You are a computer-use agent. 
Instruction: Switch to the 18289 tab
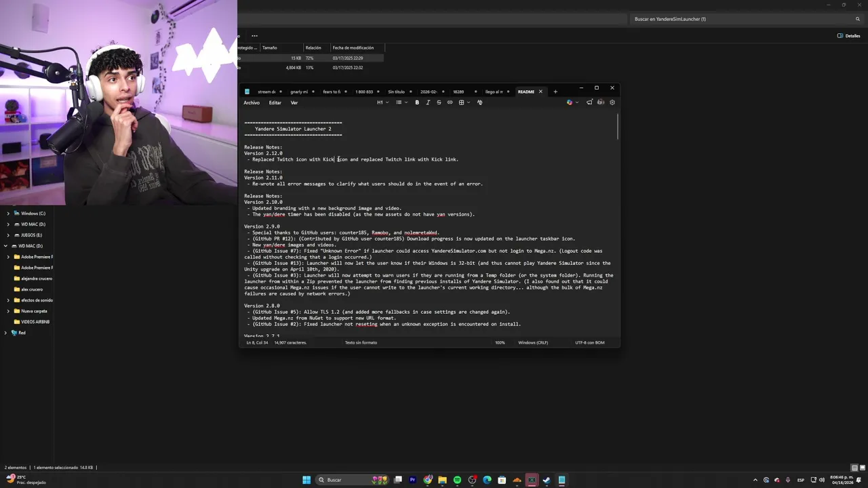(459, 91)
